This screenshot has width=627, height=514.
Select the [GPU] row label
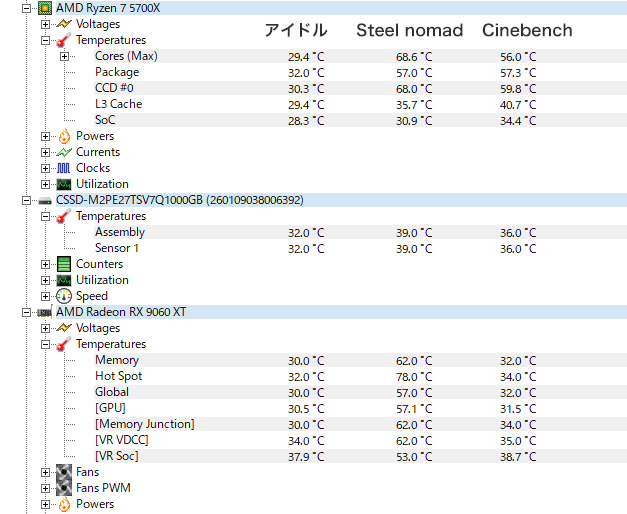click(110, 408)
